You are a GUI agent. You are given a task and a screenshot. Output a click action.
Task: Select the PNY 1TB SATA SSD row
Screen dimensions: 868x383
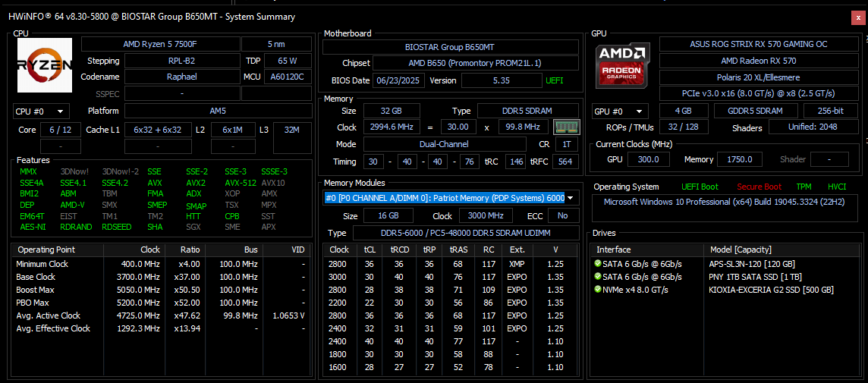click(x=725, y=277)
